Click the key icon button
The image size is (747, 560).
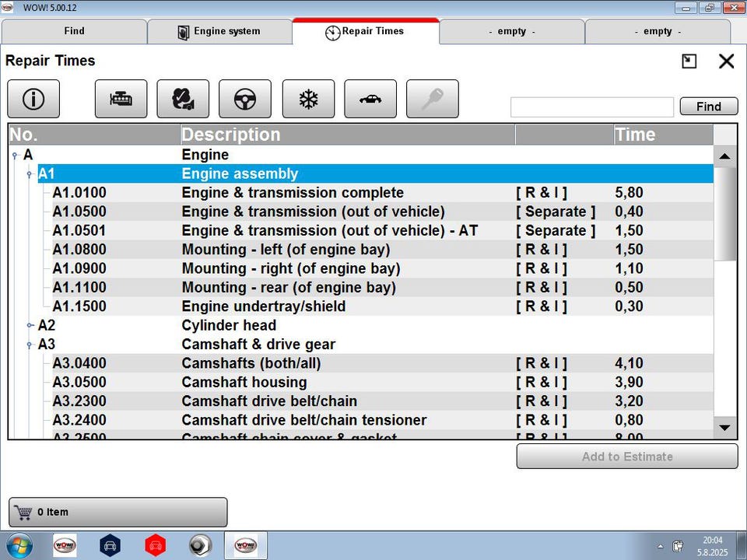[x=432, y=99]
